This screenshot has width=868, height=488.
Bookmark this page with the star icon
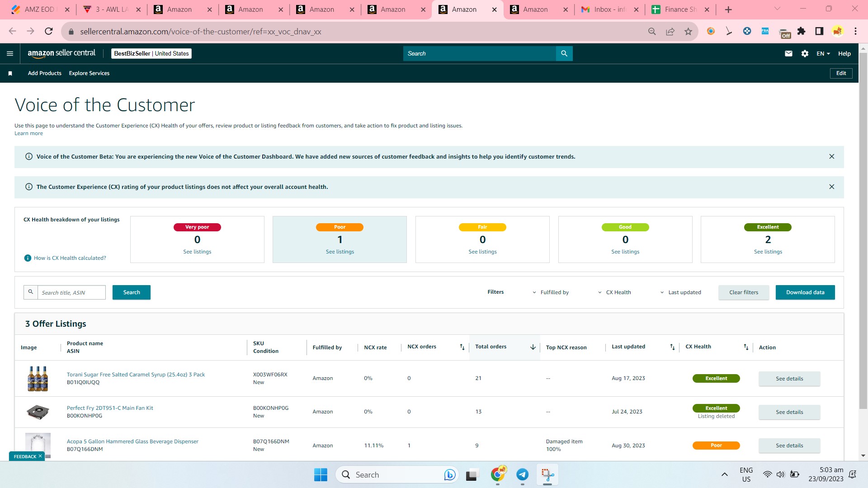[688, 31]
